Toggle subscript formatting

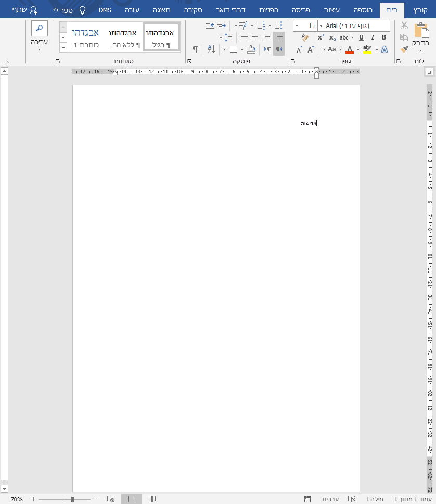tap(332, 37)
